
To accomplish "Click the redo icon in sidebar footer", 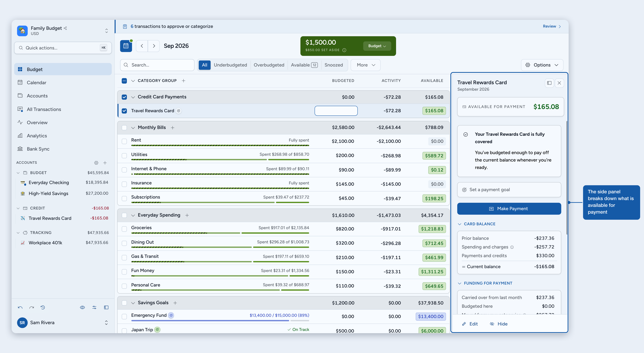I will coord(32,307).
